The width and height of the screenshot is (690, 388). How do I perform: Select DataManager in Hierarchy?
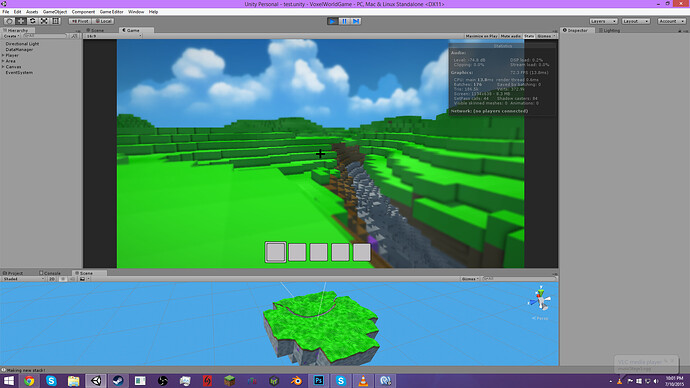19,50
